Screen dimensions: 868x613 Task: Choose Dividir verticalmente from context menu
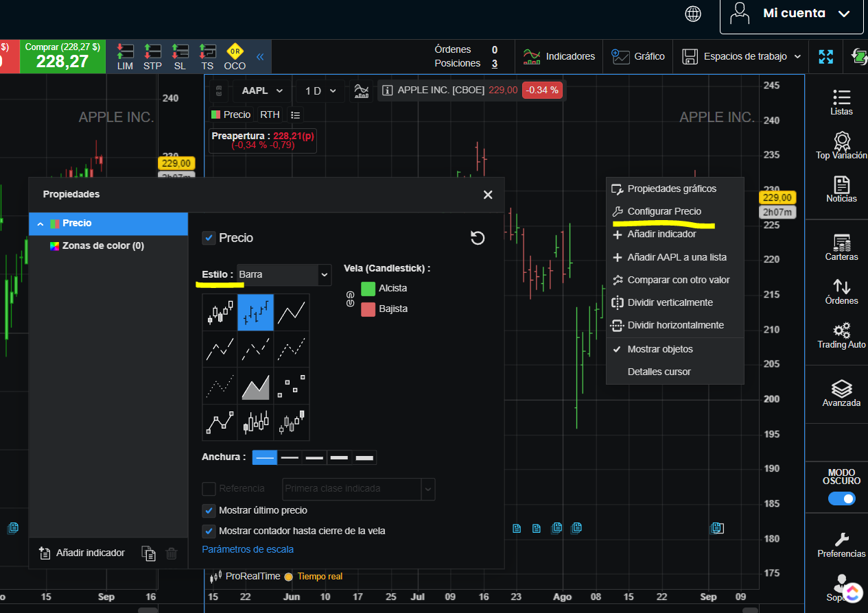(x=675, y=302)
